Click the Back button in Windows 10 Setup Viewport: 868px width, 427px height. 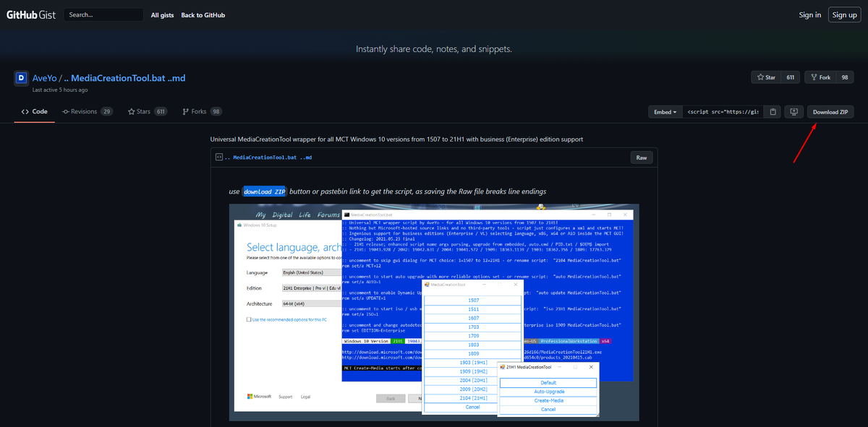click(390, 398)
